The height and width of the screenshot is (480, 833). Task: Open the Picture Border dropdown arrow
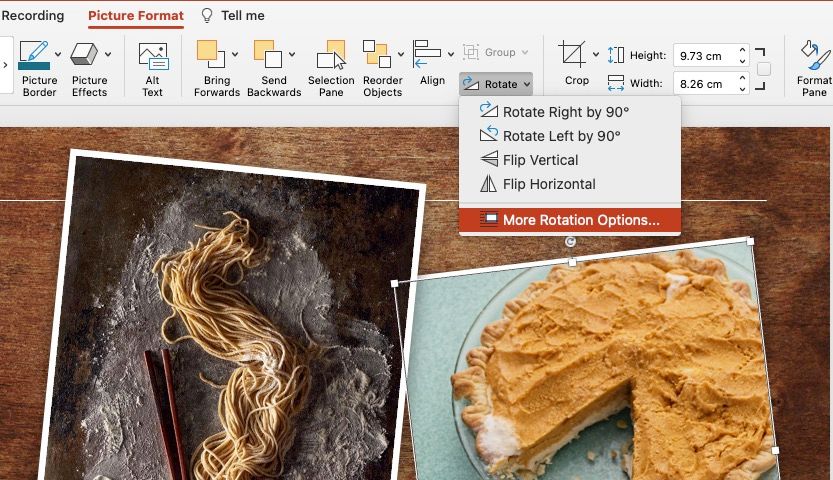coord(58,54)
